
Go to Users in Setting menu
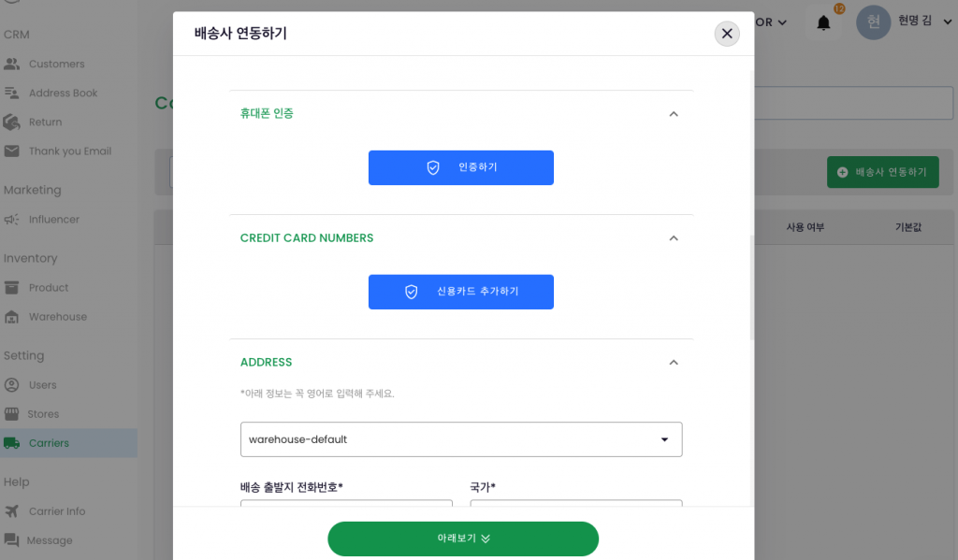(x=42, y=385)
